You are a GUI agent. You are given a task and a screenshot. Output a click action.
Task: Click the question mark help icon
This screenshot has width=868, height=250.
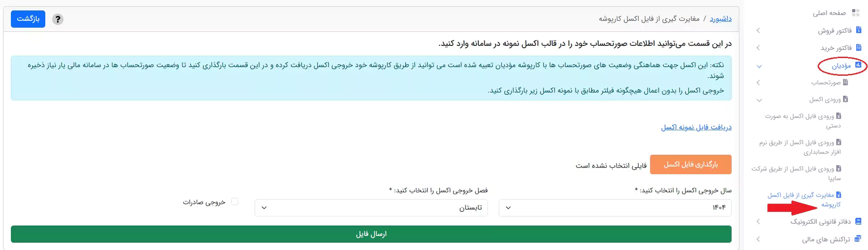tap(58, 19)
